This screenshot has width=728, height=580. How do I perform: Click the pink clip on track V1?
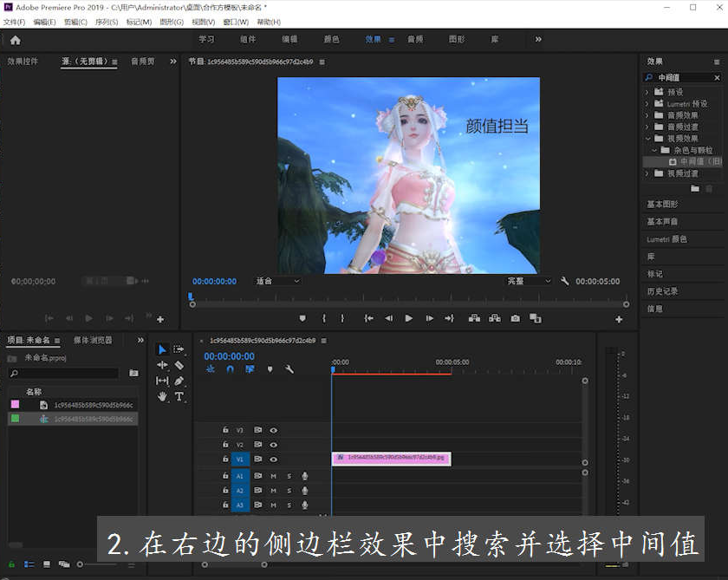click(x=392, y=459)
